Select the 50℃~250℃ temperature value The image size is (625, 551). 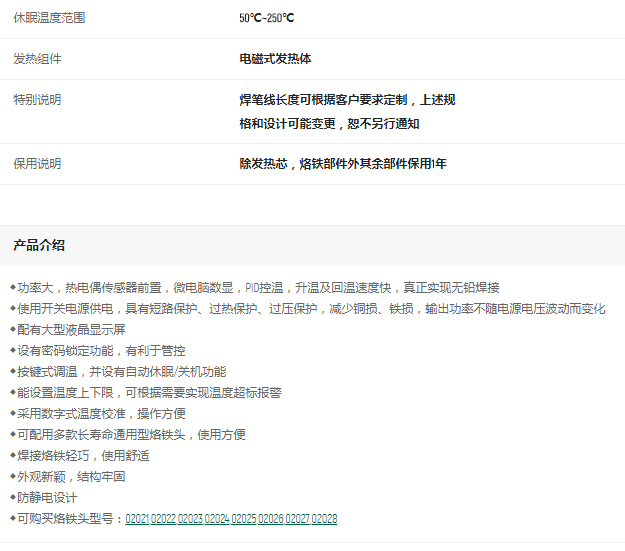267,18
